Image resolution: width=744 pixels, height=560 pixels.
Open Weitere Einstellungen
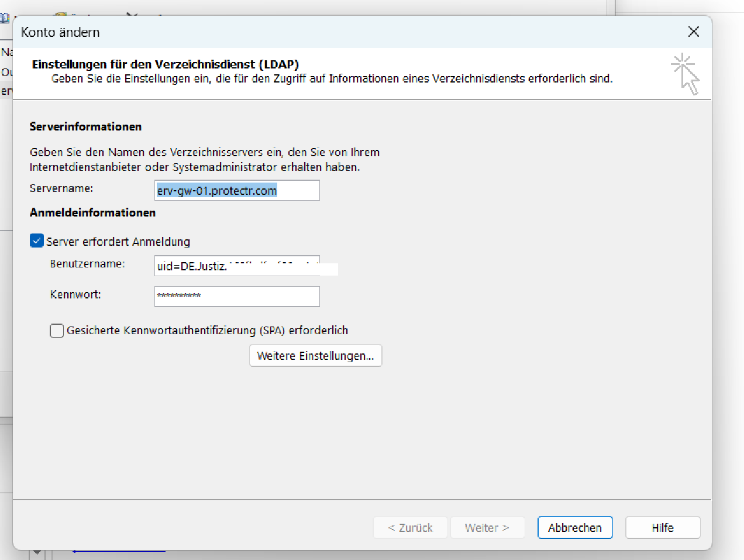tap(315, 356)
